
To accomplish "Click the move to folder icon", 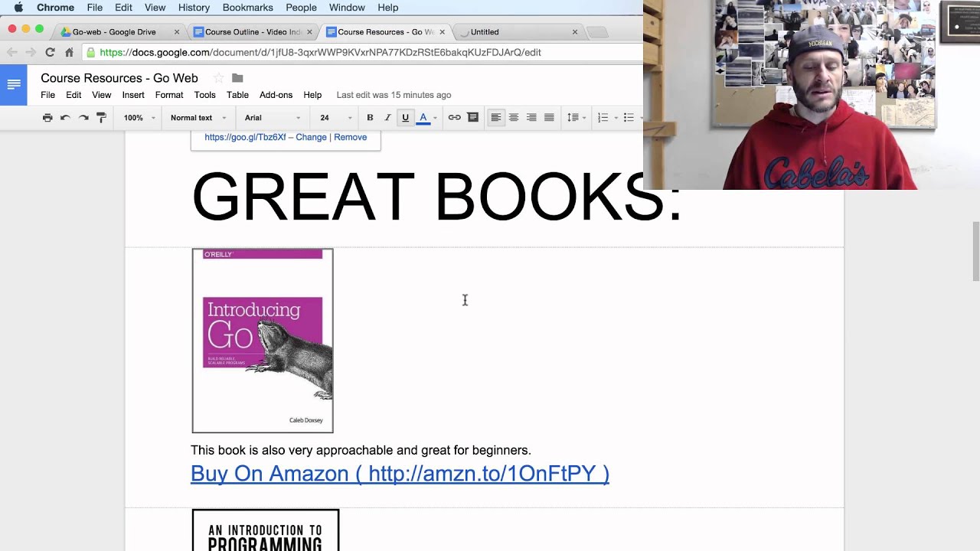I will (x=237, y=78).
